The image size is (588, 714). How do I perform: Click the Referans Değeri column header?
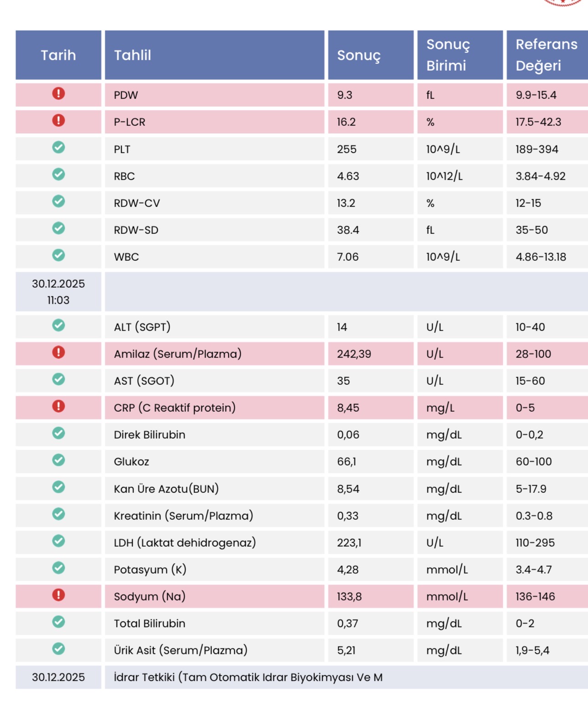click(547, 55)
